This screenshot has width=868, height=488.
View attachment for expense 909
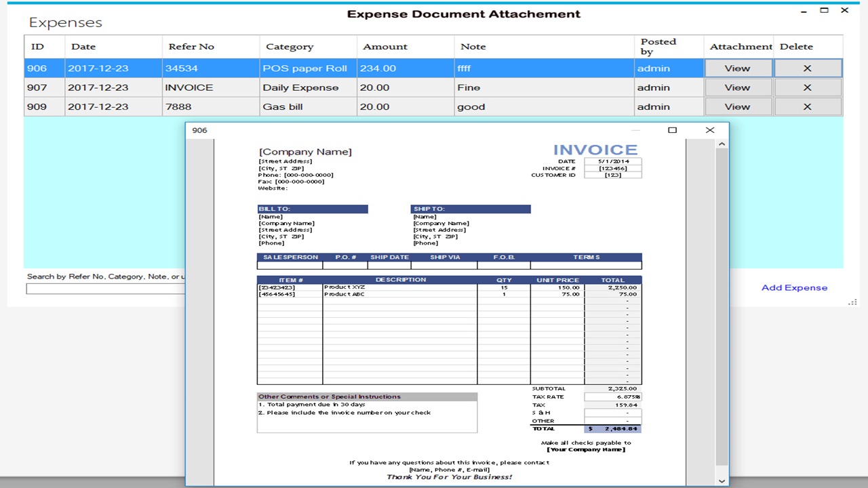(738, 106)
